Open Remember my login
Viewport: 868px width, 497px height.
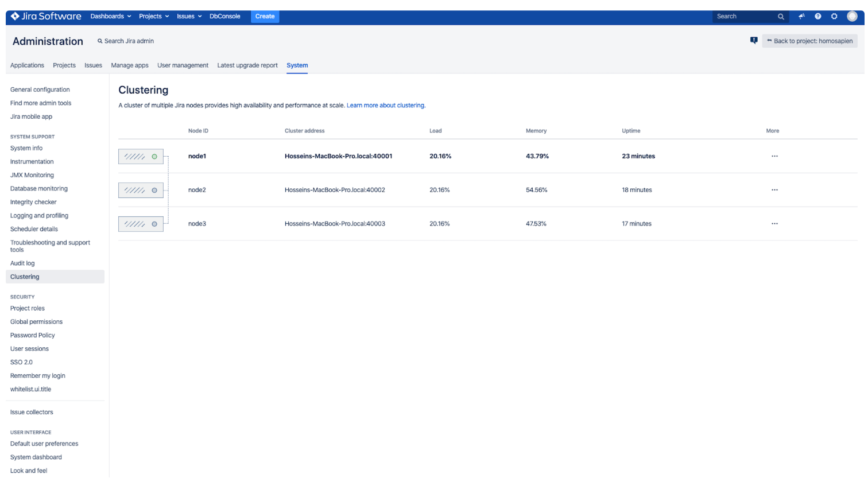(x=38, y=376)
